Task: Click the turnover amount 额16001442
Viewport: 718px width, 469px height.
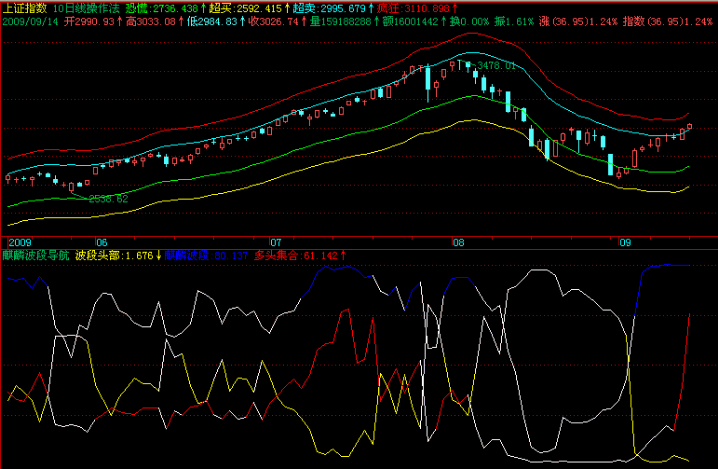Action: pyautogui.click(x=414, y=22)
